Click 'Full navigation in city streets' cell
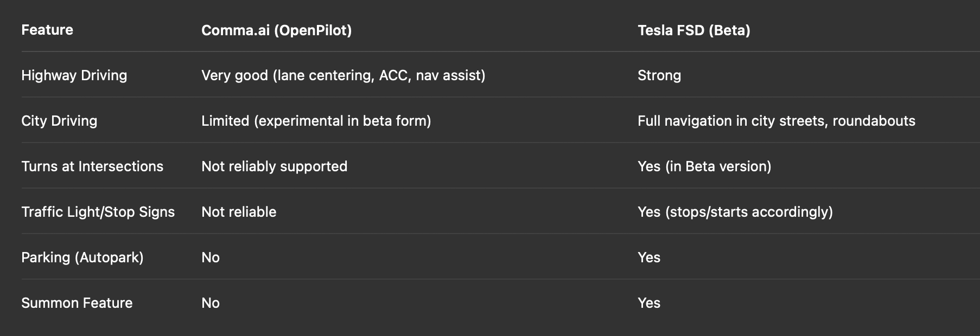 [x=777, y=121]
